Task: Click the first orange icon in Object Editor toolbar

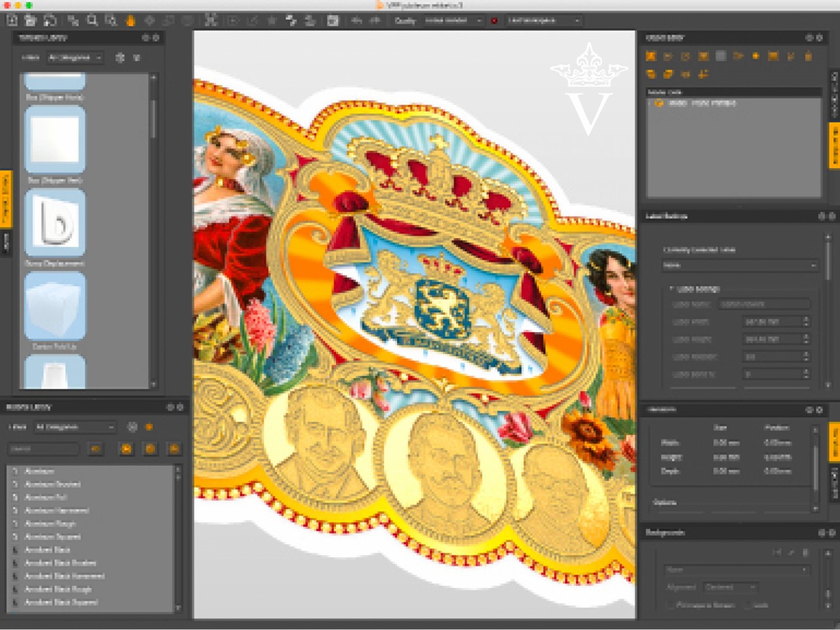Action: (x=651, y=56)
